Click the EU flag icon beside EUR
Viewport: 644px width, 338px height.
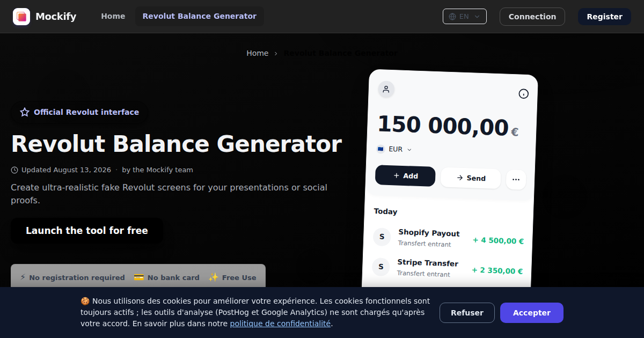coord(380,149)
